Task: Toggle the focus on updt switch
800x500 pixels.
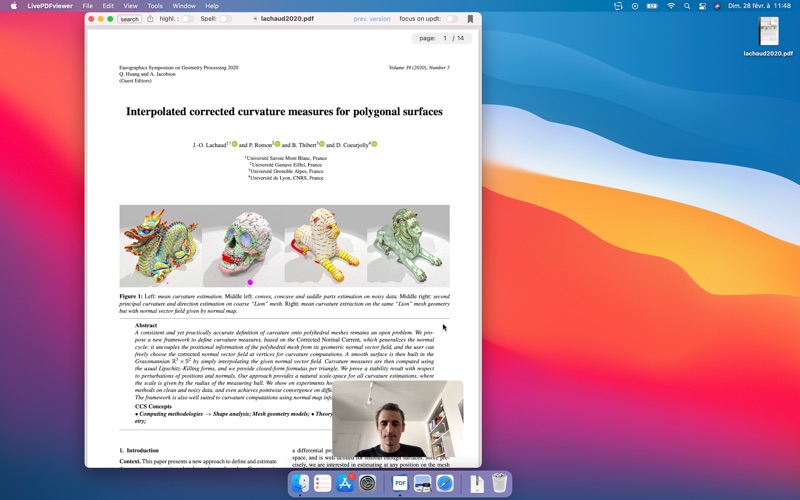Action: [x=452, y=19]
